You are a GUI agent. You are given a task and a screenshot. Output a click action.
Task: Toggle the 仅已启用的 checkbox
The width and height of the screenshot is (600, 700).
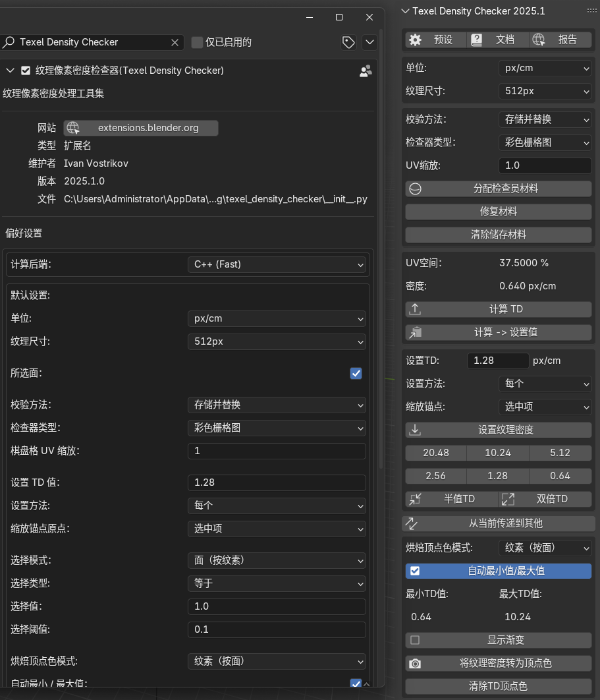pyautogui.click(x=197, y=42)
